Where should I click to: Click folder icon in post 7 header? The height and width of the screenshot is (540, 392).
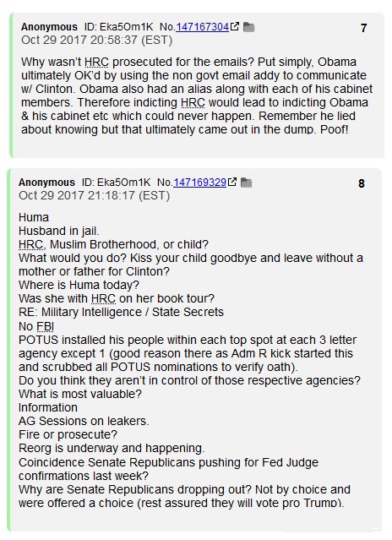coord(248,27)
